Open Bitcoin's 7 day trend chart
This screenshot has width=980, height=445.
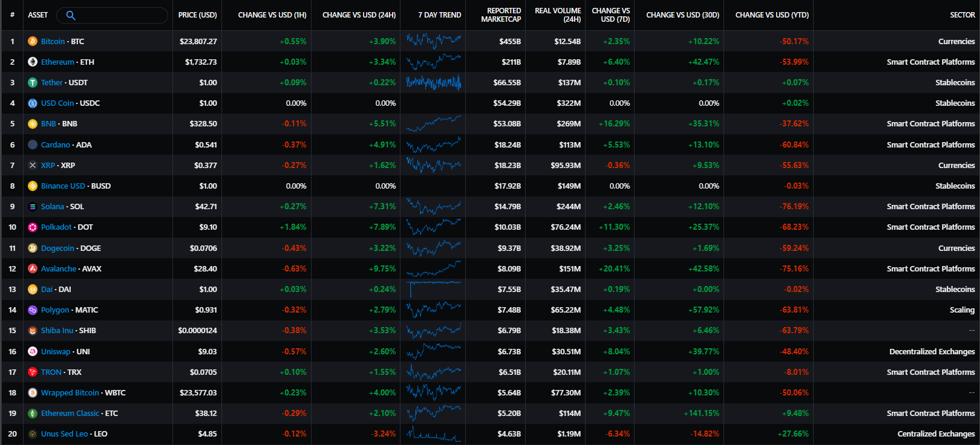(x=433, y=41)
